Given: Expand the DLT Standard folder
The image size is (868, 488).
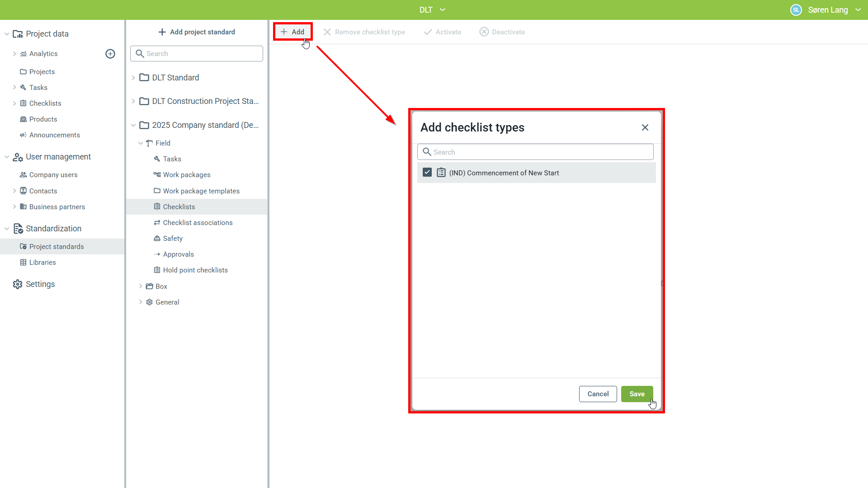Looking at the screenshot, I should coord(133,78).
